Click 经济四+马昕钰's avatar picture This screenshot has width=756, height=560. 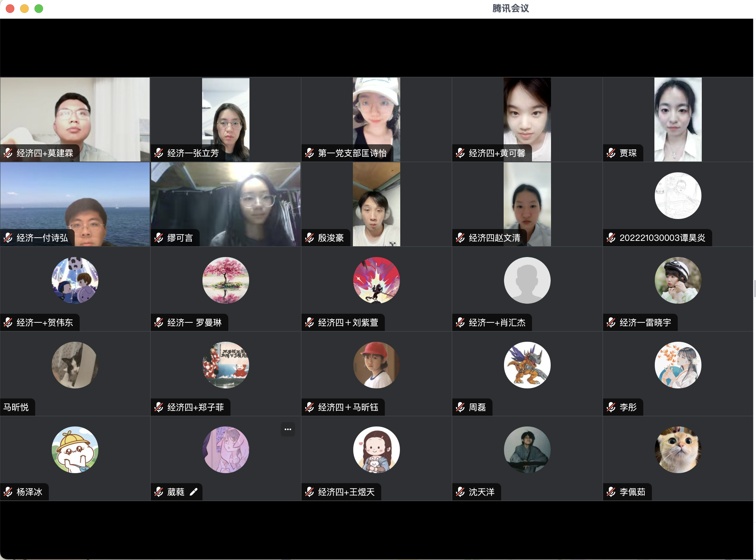376,365
